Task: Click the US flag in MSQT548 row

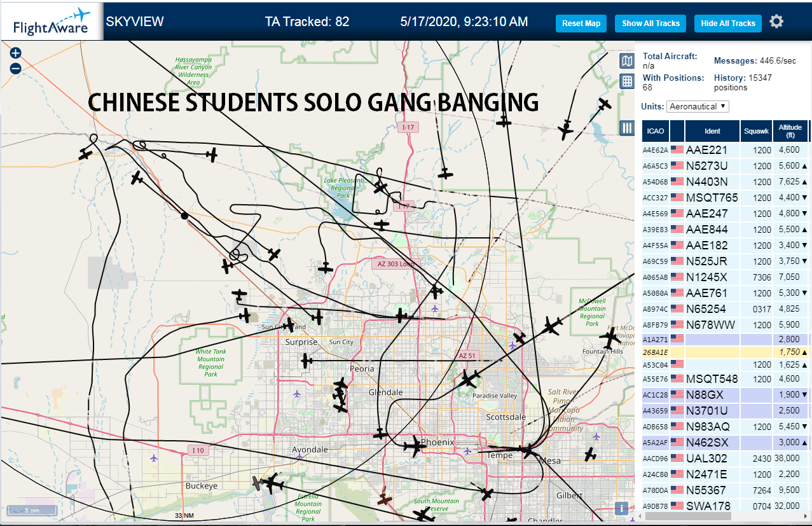Action: point(676,379)
